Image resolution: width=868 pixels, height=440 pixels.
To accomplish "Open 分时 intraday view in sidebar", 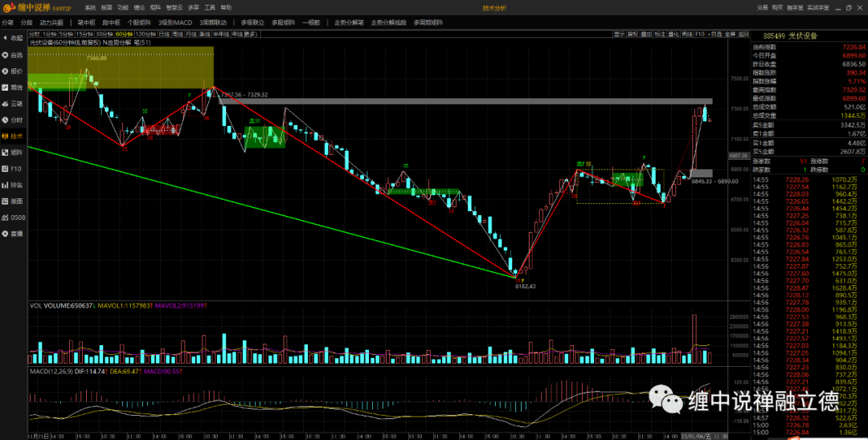I will 12,120.
